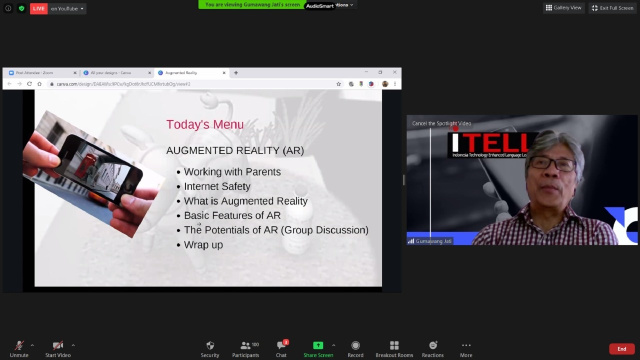
Task: Open the Chat panel
Action: [281, 349]
